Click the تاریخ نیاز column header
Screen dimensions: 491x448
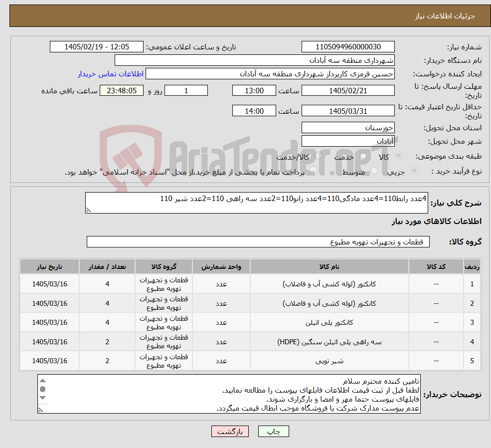click(x=49, y=266)
